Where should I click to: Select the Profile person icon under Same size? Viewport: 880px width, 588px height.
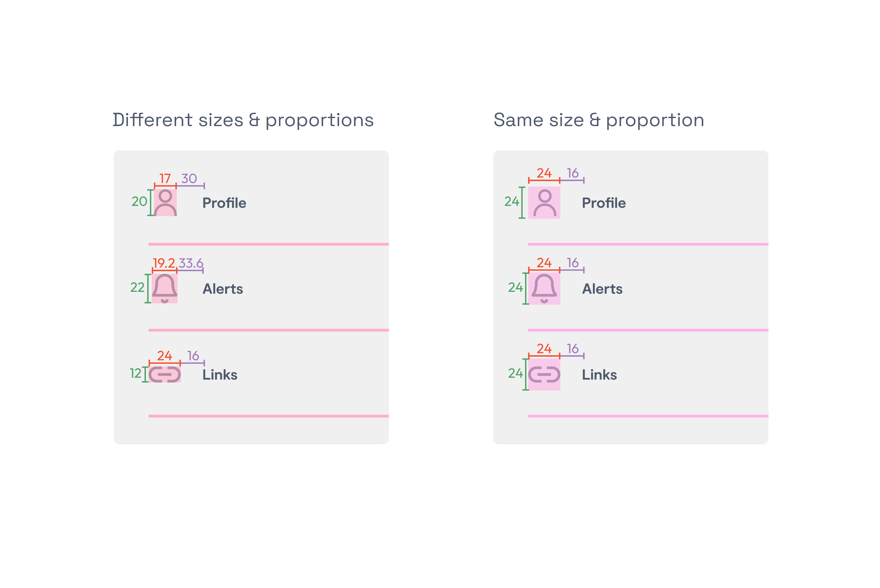pos(544,203)
